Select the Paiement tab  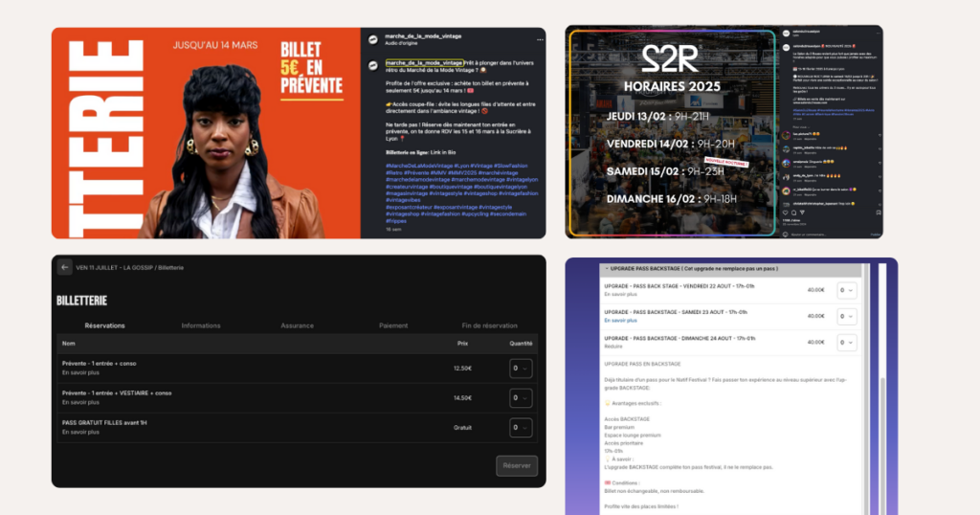click(393, 325)
